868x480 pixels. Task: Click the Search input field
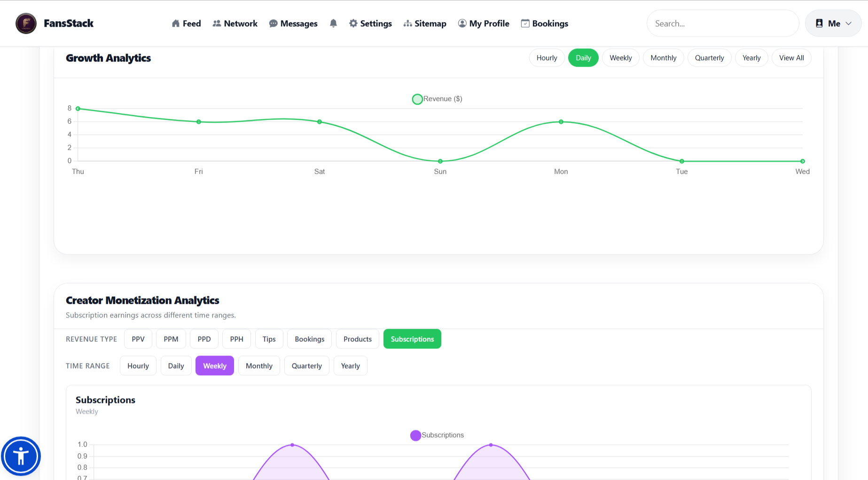[x=723, y=23]
